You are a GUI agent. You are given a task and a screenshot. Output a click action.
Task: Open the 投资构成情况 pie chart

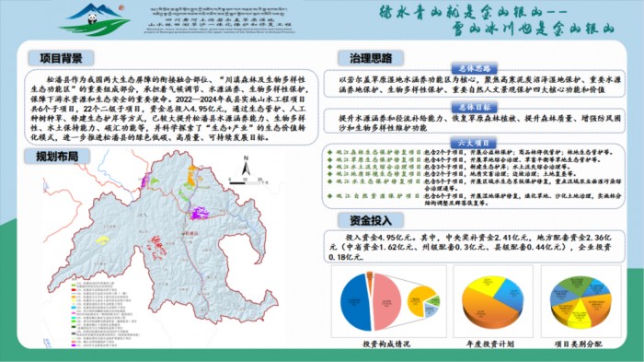click(389, 301)
